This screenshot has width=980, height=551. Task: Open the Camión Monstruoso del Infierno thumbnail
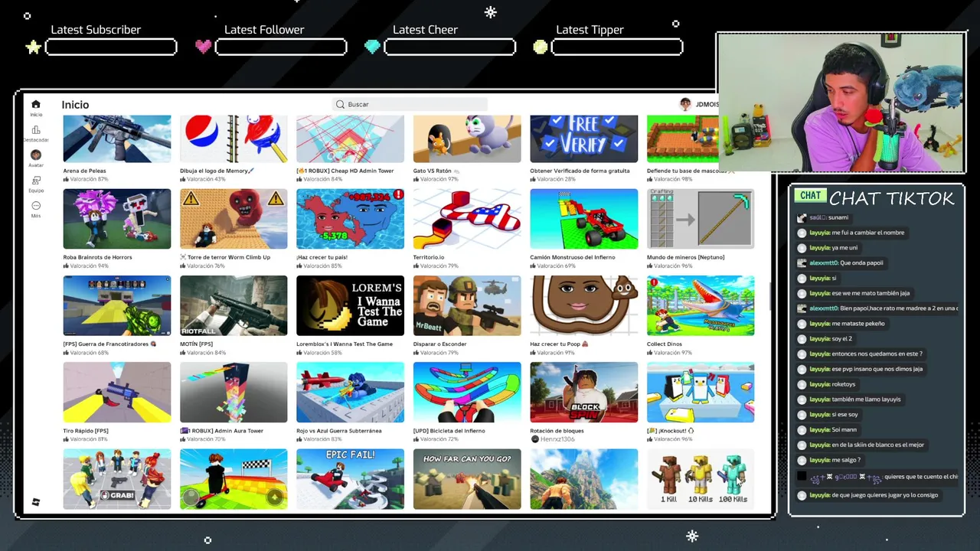pos(583,219)
